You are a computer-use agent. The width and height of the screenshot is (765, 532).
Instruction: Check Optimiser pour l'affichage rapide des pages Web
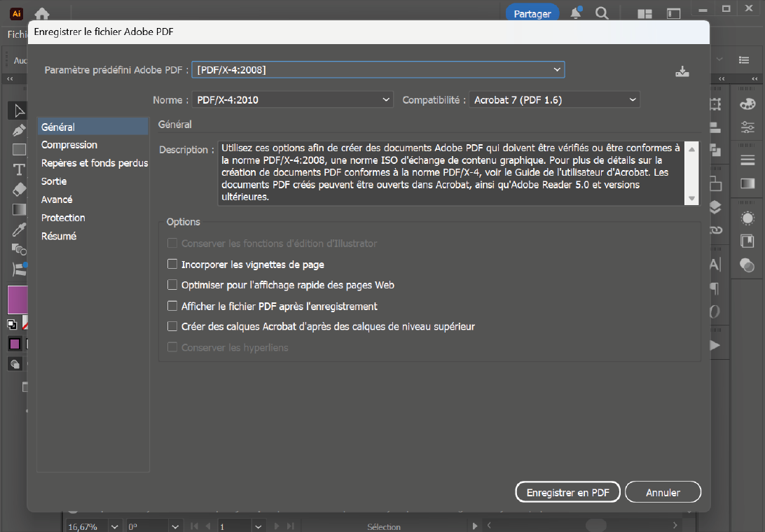[x=172, y=285]
